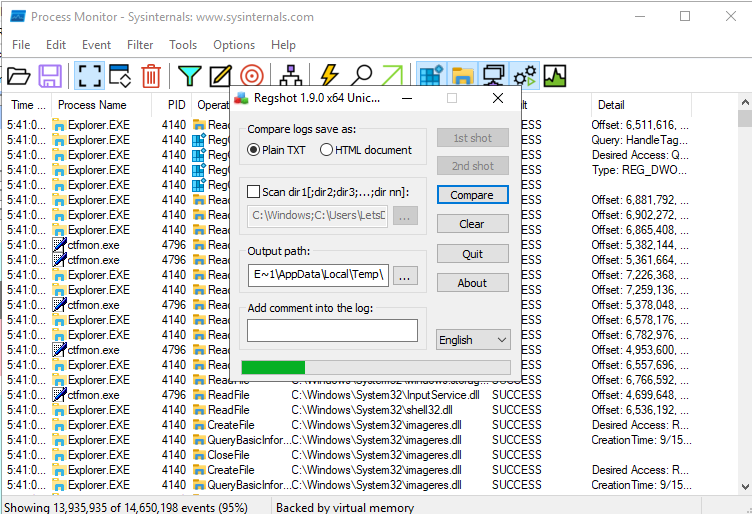
Task: Open the File menu
Action: click(x=21, y=45)
